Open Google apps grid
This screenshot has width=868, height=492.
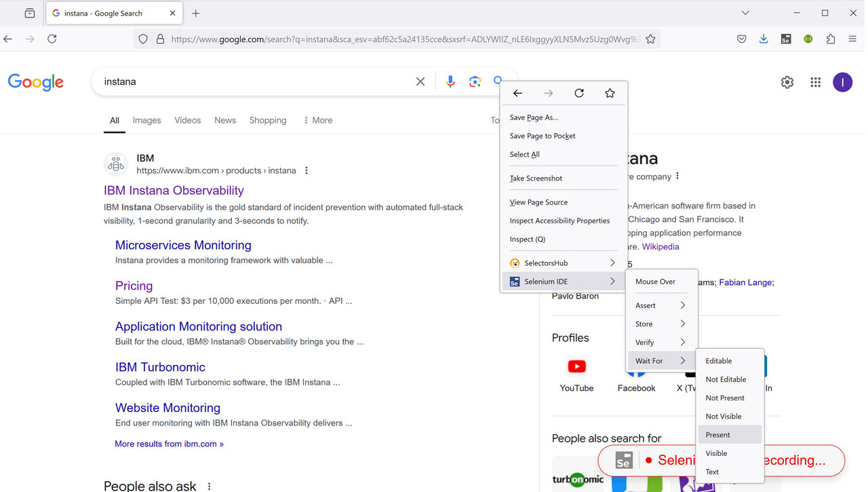[816, 82]
